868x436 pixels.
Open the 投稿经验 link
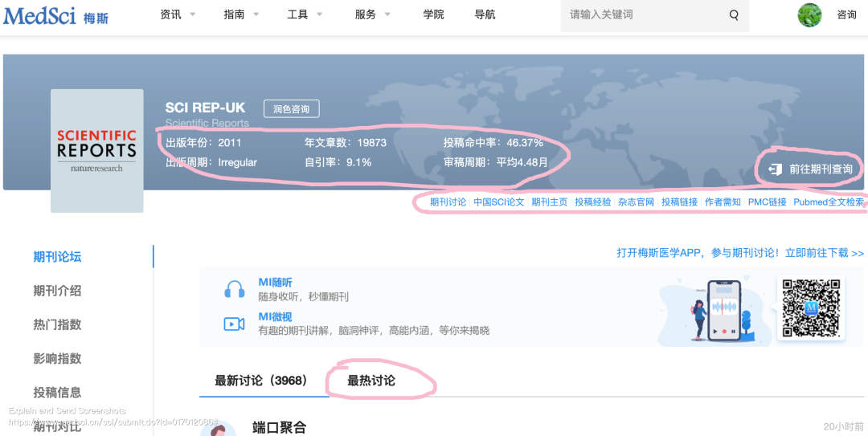[592, 202]
